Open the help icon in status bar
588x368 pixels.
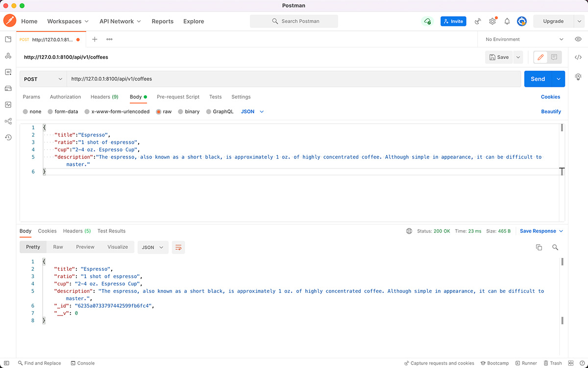tap(581, 363)
